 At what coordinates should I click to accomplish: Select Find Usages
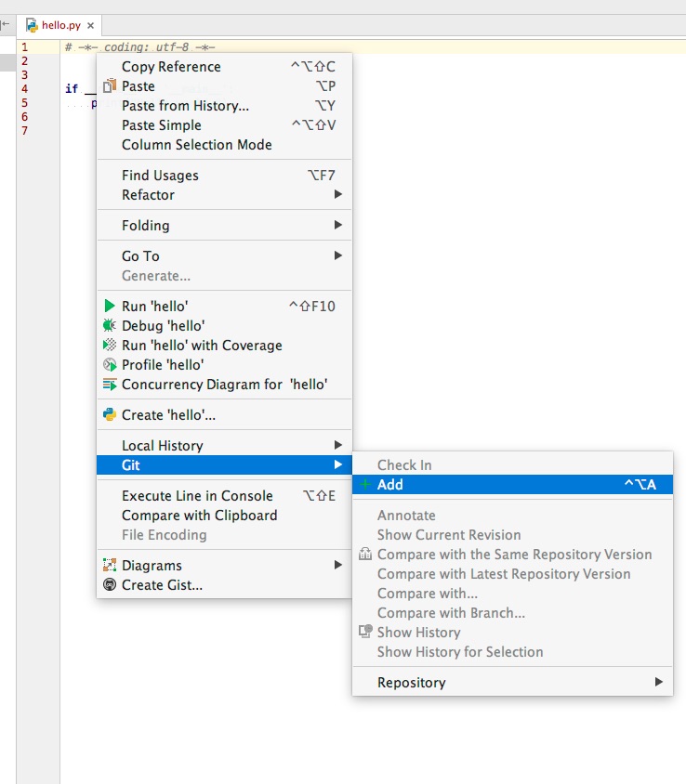(224, 175)
